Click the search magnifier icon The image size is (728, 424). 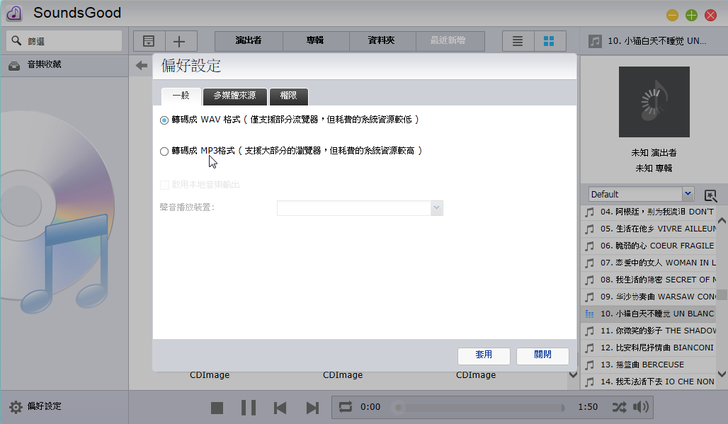[x=16, y=40]
